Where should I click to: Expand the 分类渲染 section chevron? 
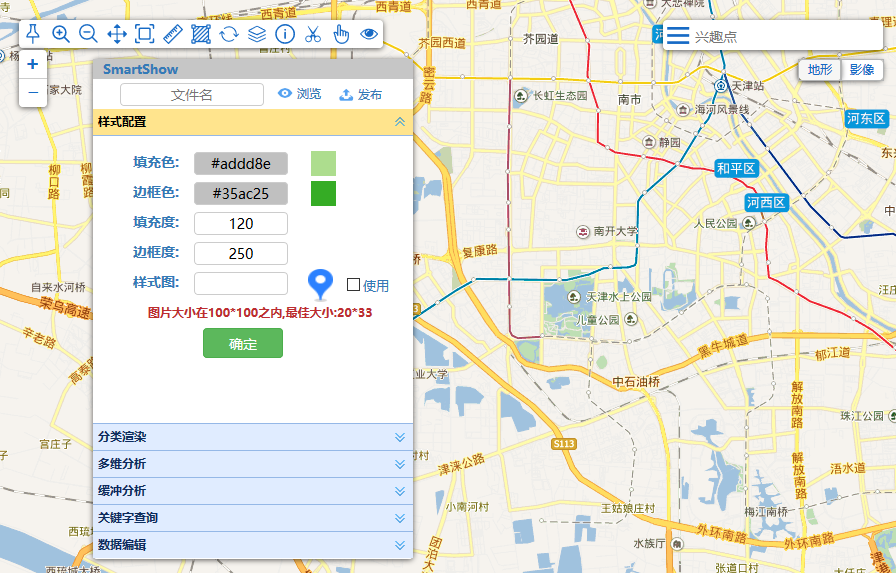pyautogui.click(x=400, y=437)
